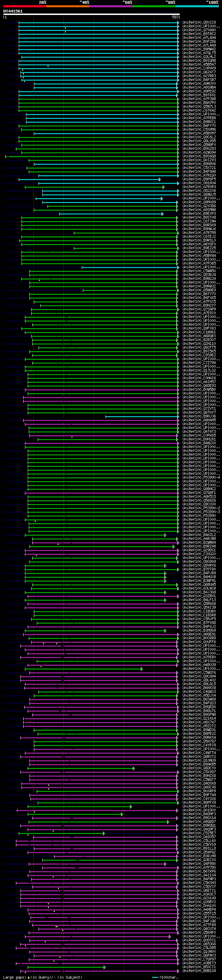Open the UniRef100_B9RKC1 hit link
Screen dimensions: 222x980
coord(199,122)
